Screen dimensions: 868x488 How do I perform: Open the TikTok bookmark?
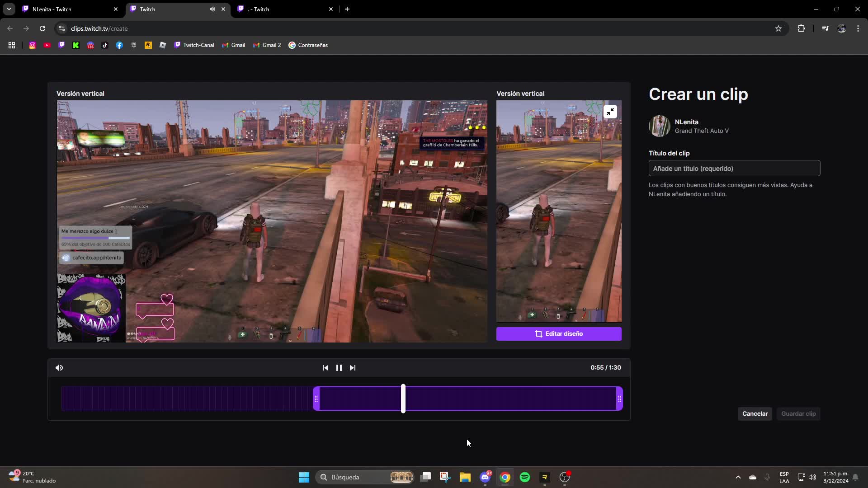(105, 45)
